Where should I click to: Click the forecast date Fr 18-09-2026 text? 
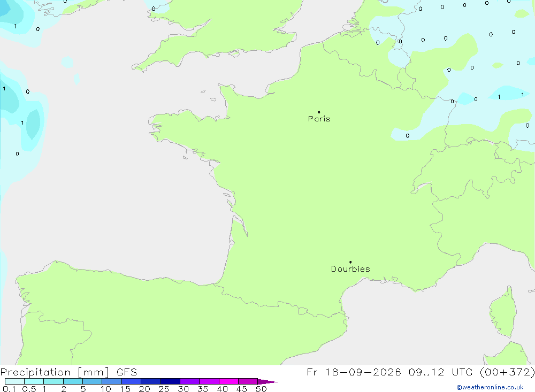point(354,372)
